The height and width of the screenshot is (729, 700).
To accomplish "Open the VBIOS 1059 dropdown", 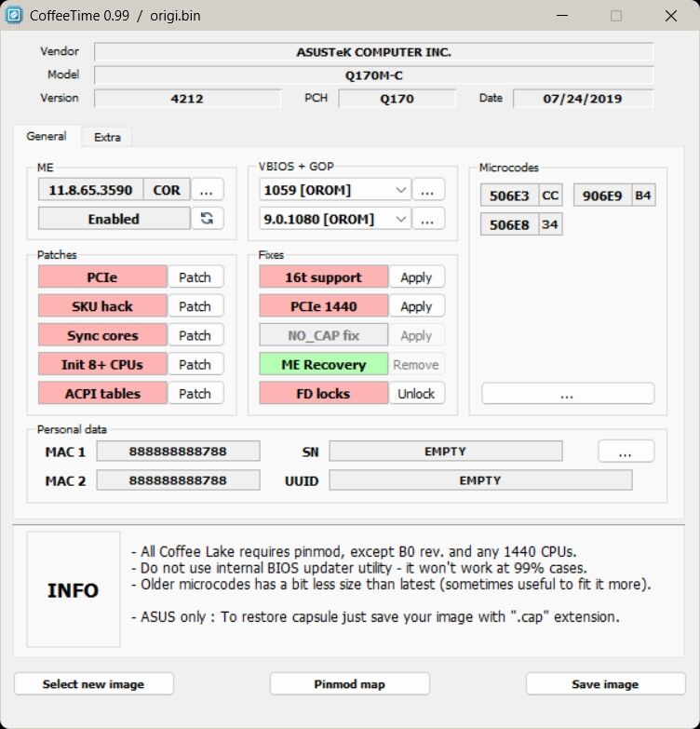I will click(x=335, y=190).
